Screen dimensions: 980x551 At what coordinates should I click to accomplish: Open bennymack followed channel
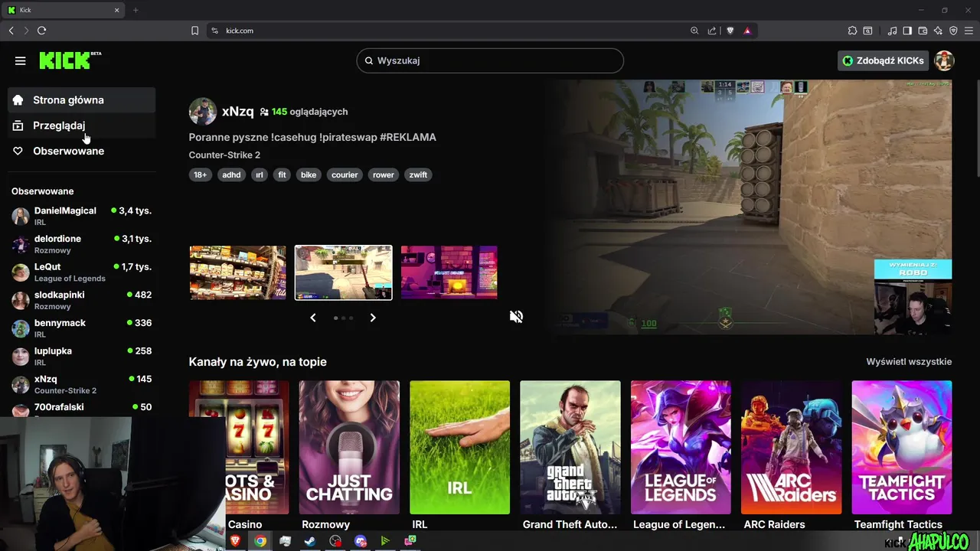pos(82,328)
